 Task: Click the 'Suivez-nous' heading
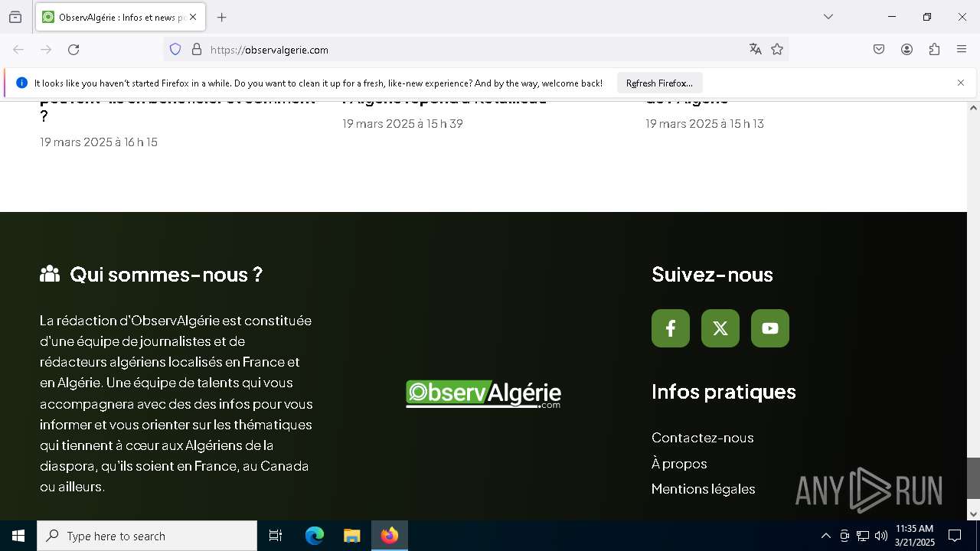[x=712, y=274]
